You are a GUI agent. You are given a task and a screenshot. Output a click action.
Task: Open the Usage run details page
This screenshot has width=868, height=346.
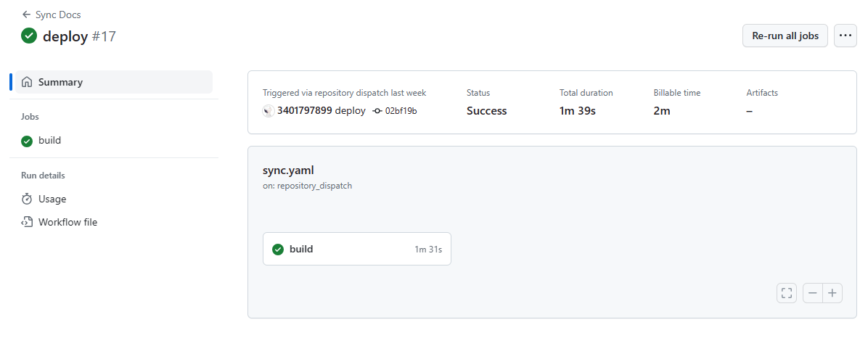[x=52, y=199]
